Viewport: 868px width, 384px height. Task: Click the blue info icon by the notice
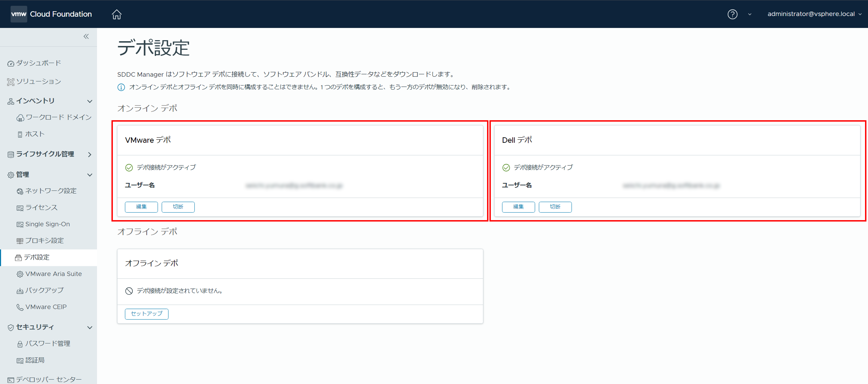tap(121, 87)
